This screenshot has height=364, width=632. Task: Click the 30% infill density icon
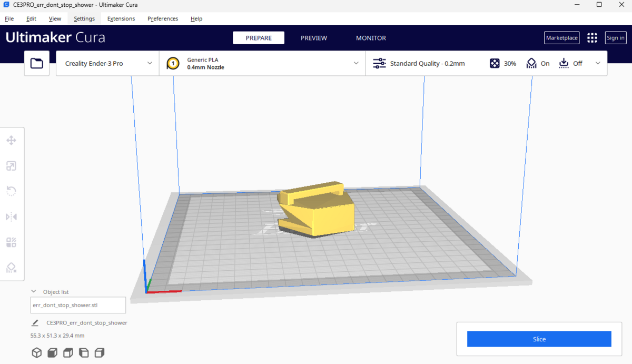click(x=495, y=63)
